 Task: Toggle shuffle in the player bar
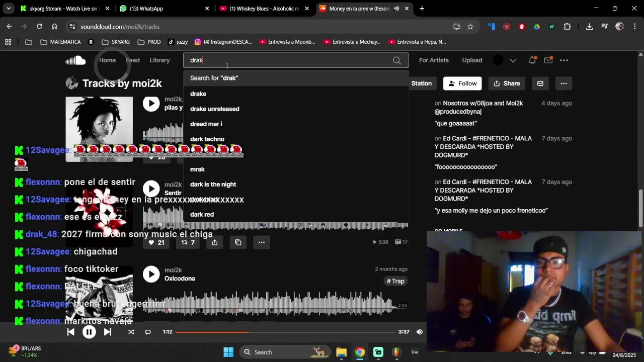point(131,332)
